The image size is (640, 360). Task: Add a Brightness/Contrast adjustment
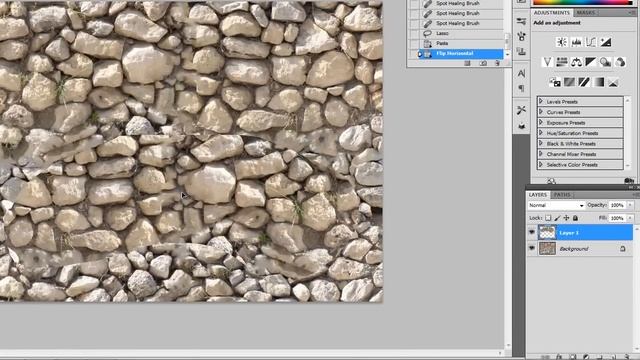coord(562,42)
